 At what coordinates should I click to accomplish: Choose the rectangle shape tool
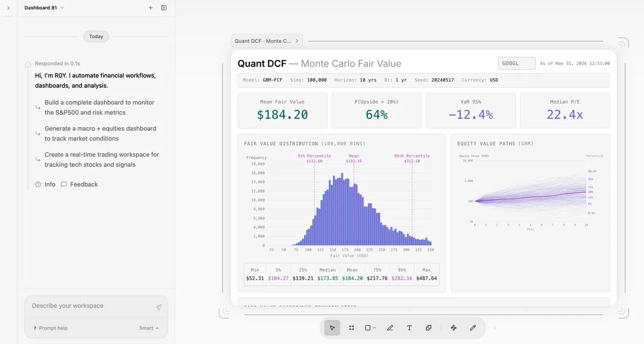click(368, 328)
